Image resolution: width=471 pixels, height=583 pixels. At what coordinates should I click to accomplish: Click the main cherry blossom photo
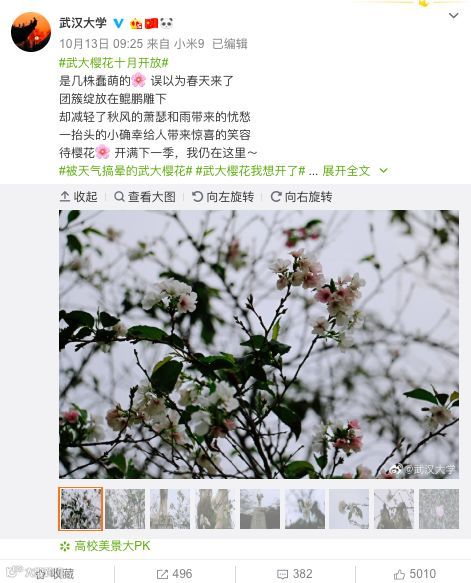[259, 344]
